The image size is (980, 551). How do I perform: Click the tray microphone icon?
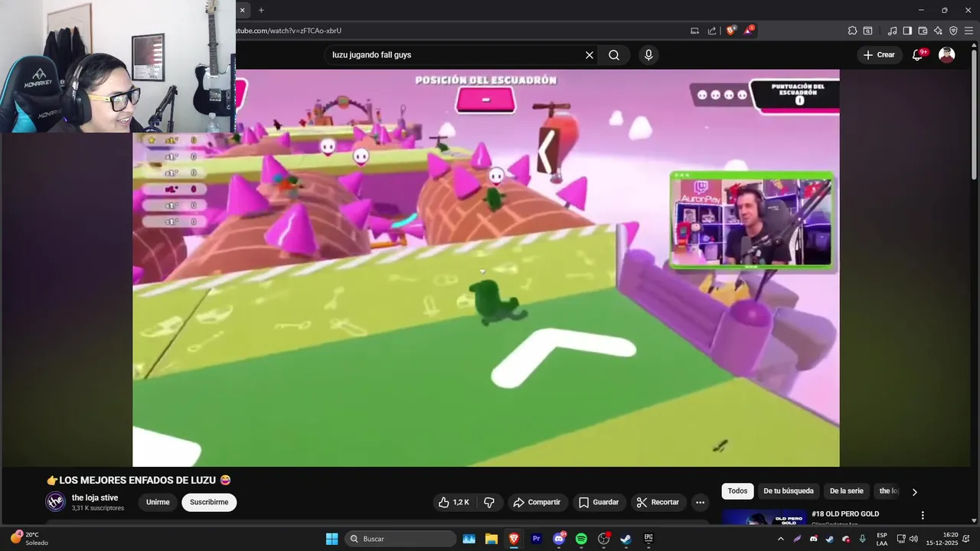[863, 539]
